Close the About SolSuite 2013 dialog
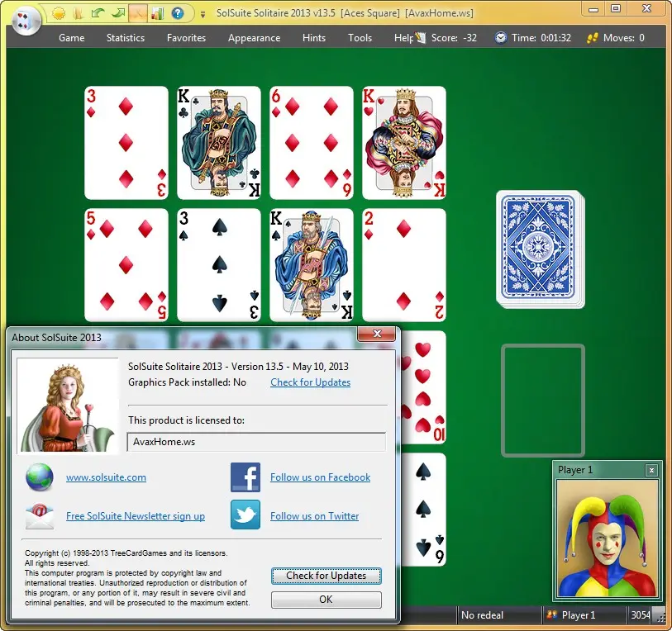 (x=377, y=334)
